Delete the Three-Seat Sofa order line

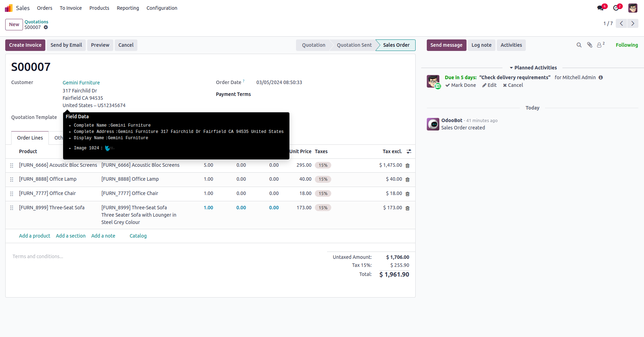[408, 208]
